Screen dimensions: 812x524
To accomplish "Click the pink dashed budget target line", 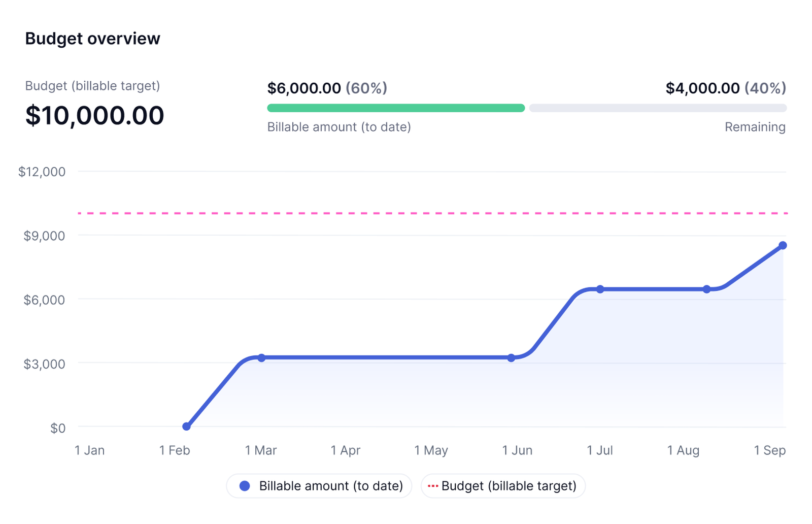I will tap(432, 213).
